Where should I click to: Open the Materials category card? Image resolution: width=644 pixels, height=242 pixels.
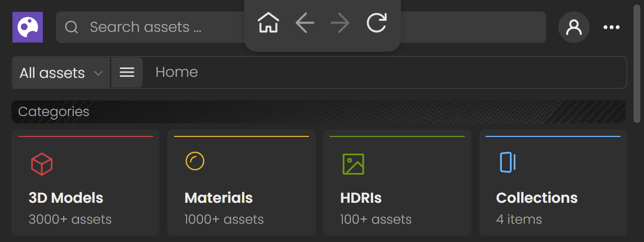click(x=241, y=183)
